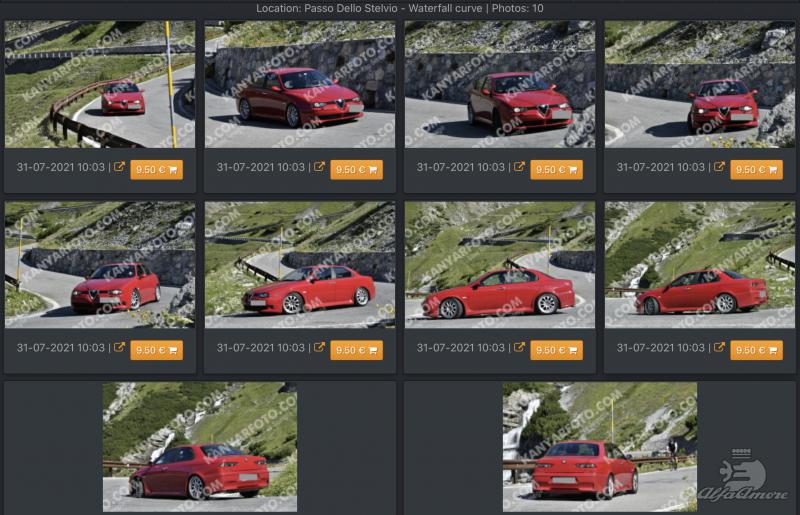Add sixth photo, the side-view car, to cart
This screenshot has width=800, height=515.
(357, 351)
